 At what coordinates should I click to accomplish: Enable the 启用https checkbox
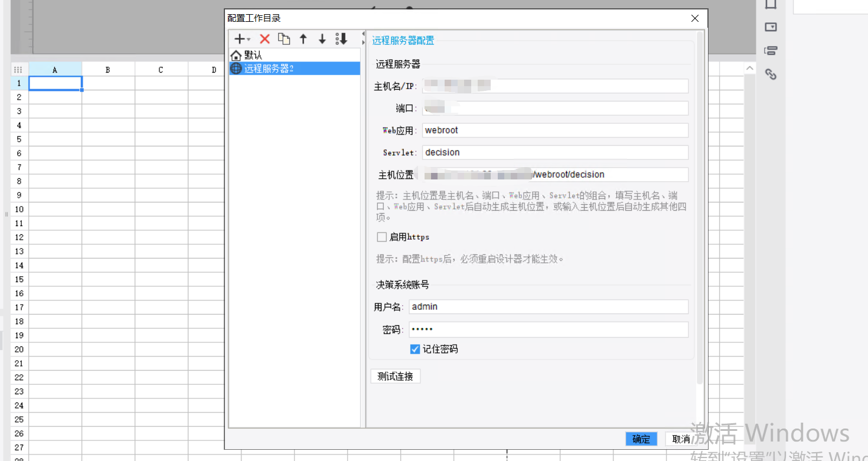[382, 237]
